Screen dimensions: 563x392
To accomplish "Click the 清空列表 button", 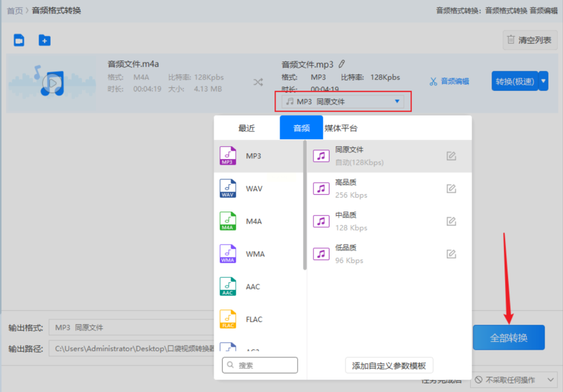I will [x=529, y=40].
